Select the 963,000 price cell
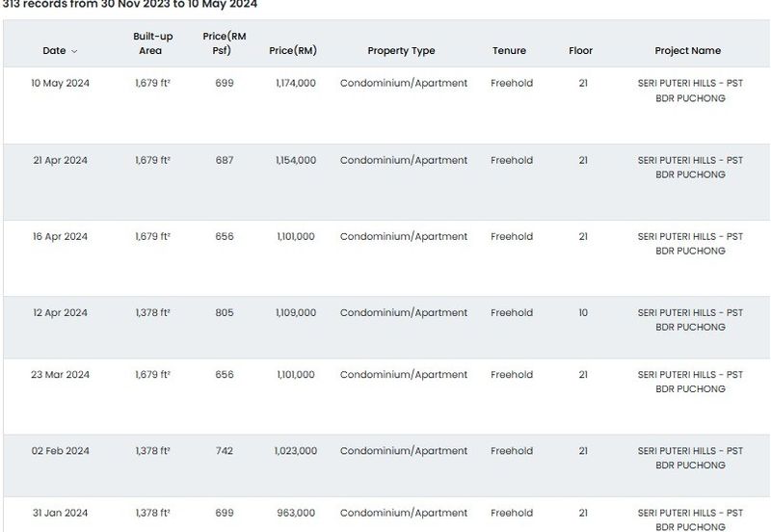The image size is (771, 532). coord(296,514)
